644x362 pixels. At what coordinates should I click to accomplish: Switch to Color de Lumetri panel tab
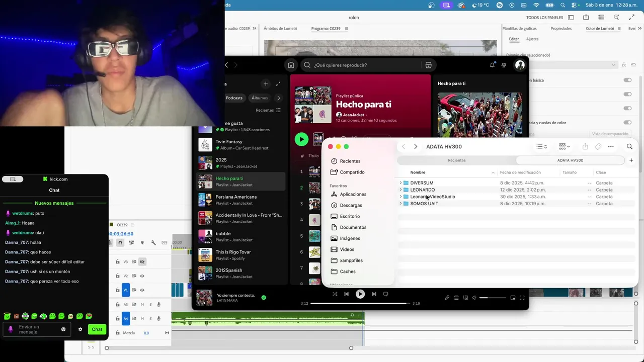coord(600,29)
